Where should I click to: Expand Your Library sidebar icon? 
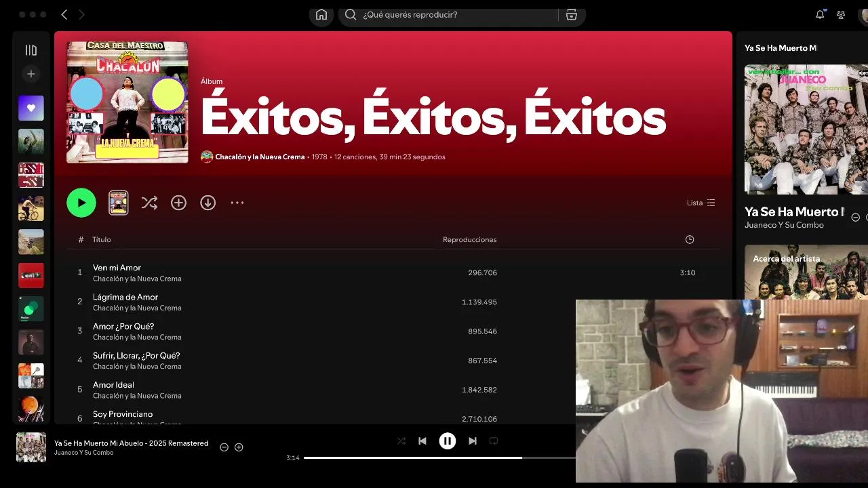(31, 50)
